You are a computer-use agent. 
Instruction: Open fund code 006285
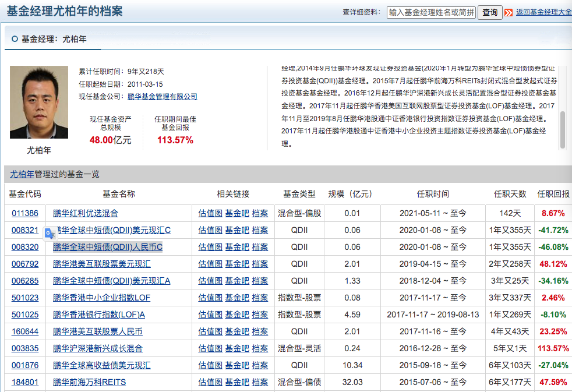click(x=25, y=281)
